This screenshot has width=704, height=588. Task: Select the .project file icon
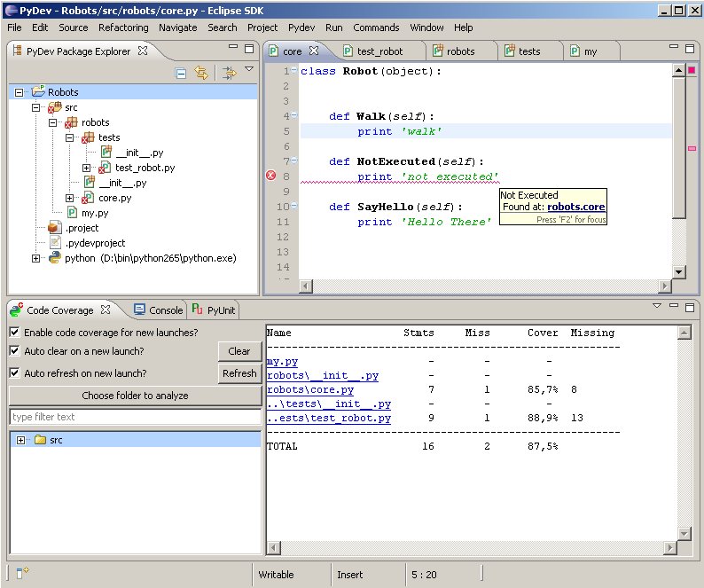55,228
